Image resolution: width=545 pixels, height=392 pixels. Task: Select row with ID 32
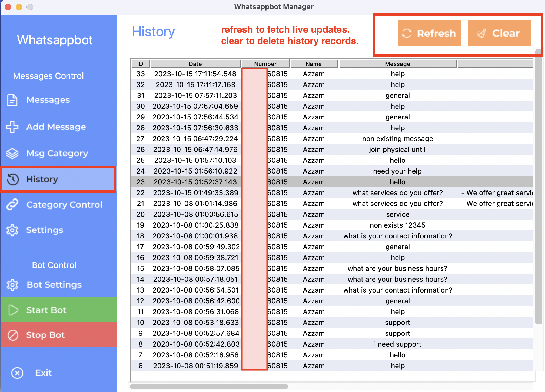pos(332,85)
